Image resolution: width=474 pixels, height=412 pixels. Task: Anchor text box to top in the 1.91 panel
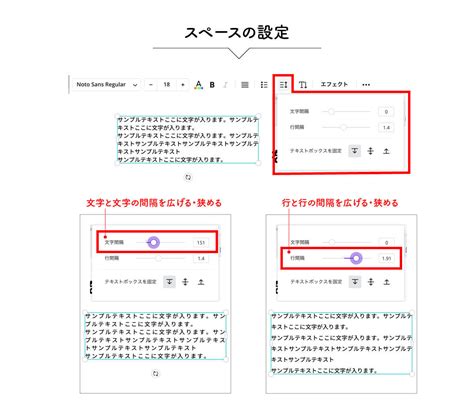coord(355,282)
